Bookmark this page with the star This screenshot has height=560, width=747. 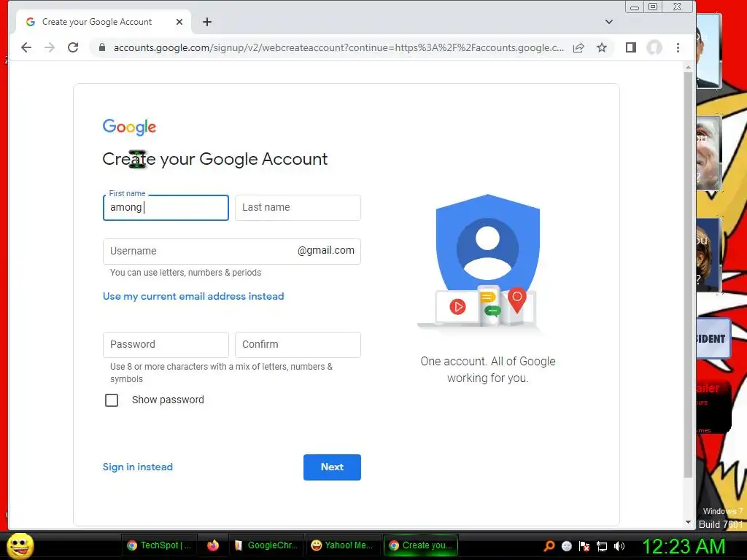(x=602, y=47)
